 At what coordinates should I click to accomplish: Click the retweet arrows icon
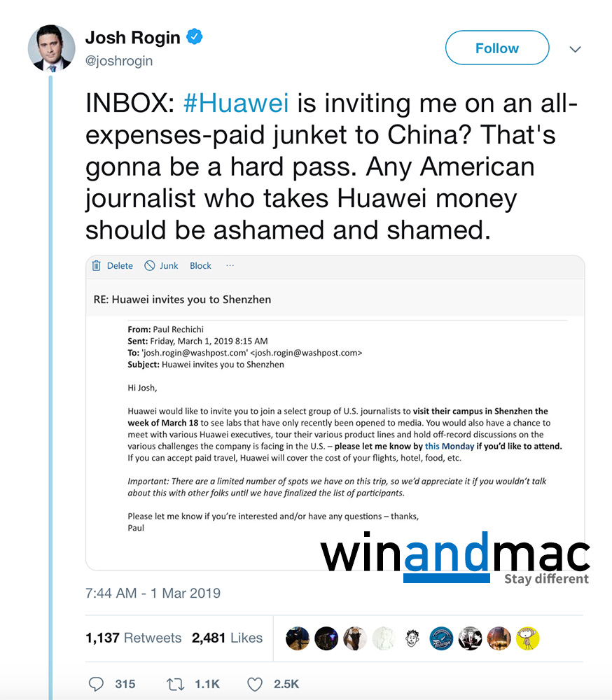tap(176, 684)
